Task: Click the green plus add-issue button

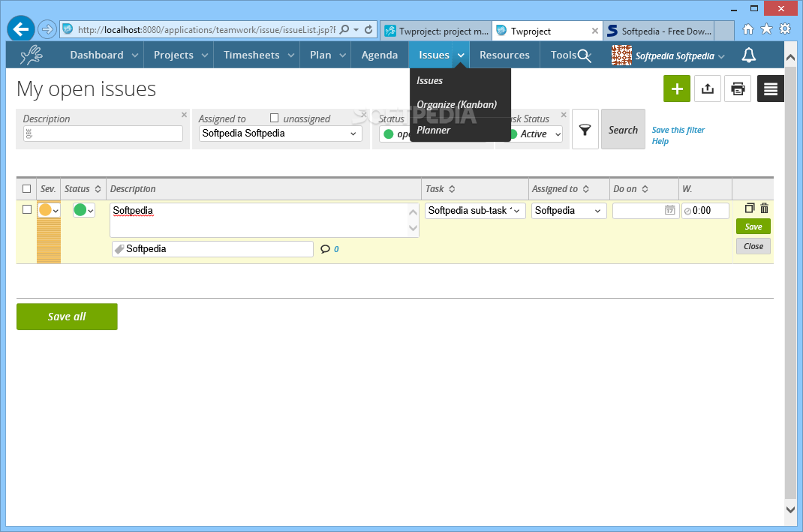Action: point(677,89)
